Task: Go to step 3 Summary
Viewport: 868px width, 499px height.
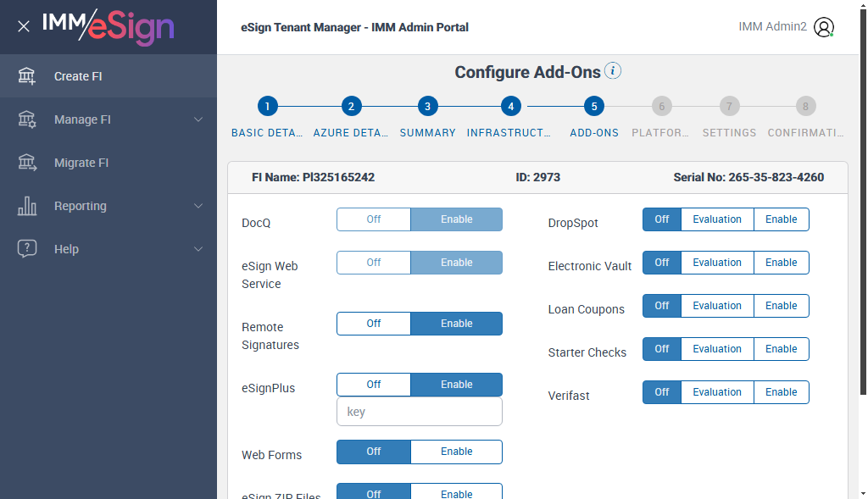Action: 427,106
